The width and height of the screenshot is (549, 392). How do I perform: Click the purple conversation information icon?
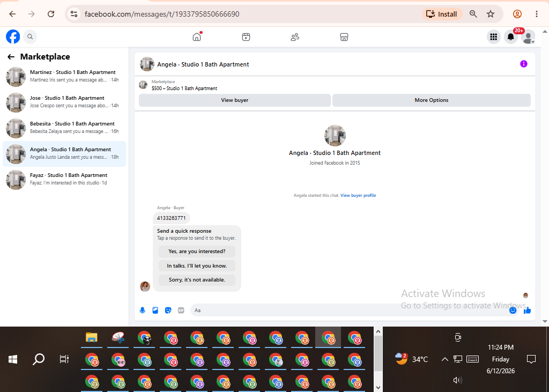pos(524,64)
